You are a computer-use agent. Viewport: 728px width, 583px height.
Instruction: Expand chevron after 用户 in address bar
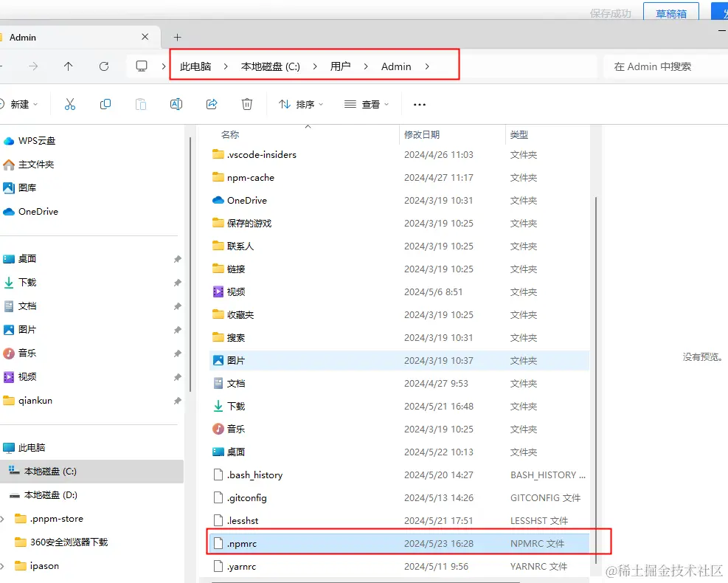[366, 66]
